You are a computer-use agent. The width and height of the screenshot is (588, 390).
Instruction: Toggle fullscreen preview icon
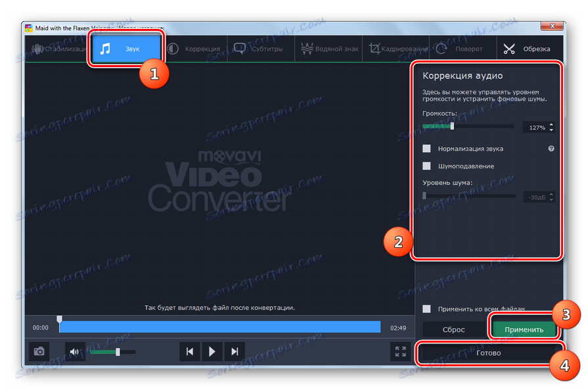pos(401,352)
